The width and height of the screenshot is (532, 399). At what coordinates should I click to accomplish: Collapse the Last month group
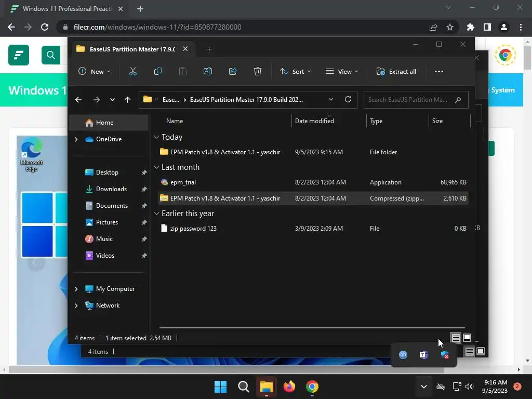[x=156, y=167]
